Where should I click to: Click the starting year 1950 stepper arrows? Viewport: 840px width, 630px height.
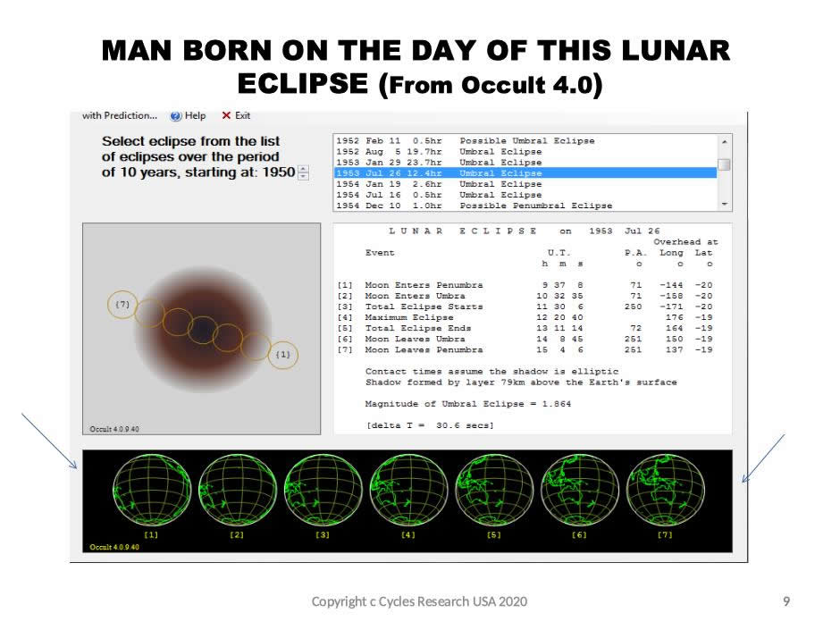(303, 172)
